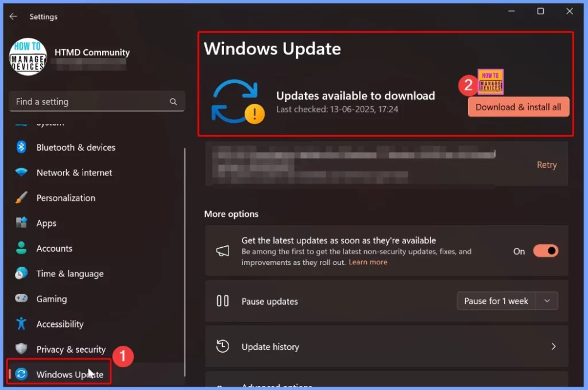The image size is (588, 390).
Task: Click the Find a setting search box
Action: pyautogui.click(x=96, y=102)
